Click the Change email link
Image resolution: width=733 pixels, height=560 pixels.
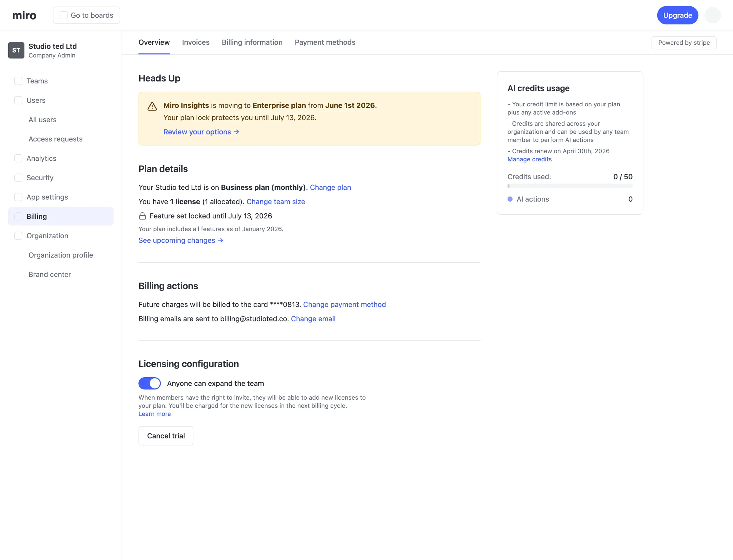[313, 319]
